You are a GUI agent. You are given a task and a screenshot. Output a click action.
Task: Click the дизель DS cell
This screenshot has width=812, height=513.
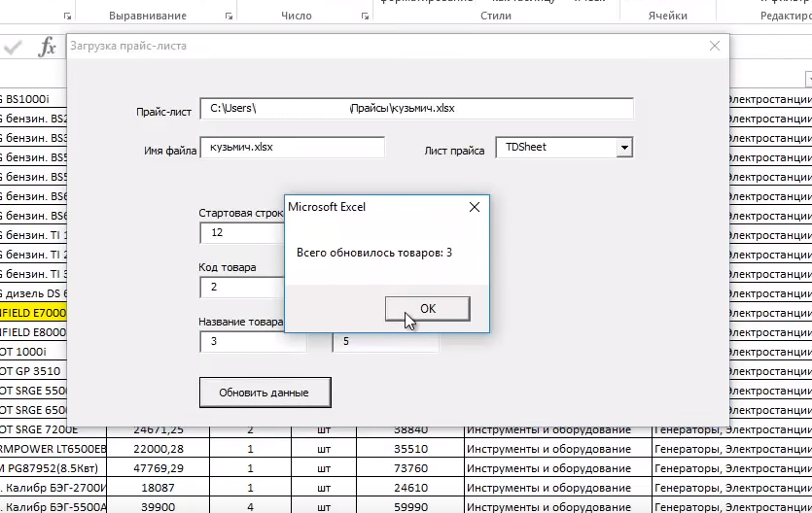[33, 293]
